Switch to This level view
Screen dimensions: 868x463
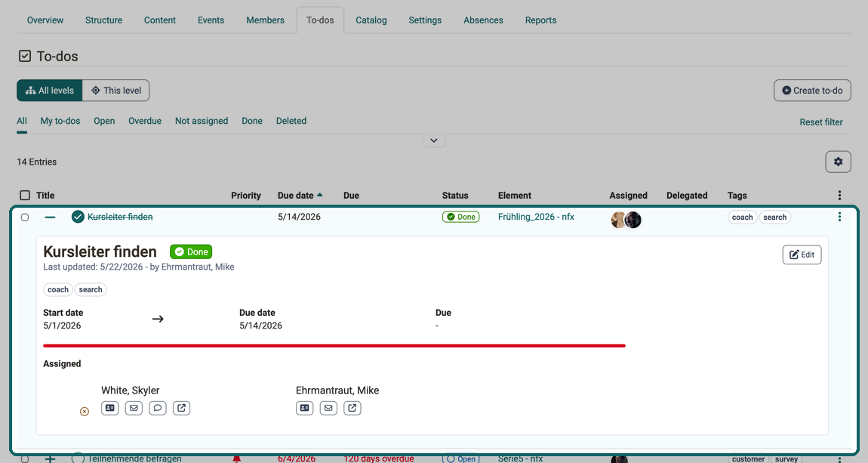[x=116, y=91]
